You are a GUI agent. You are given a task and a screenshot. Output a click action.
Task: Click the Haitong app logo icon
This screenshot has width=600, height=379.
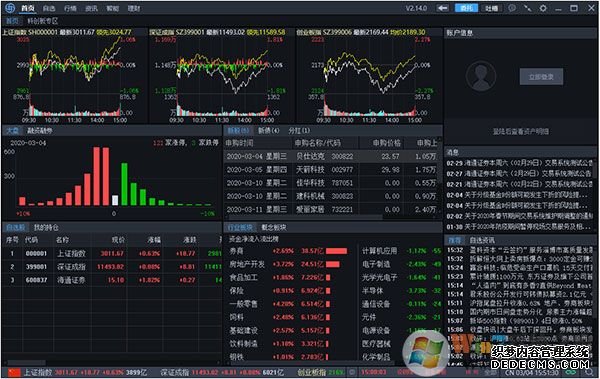(x=10, y=8)
